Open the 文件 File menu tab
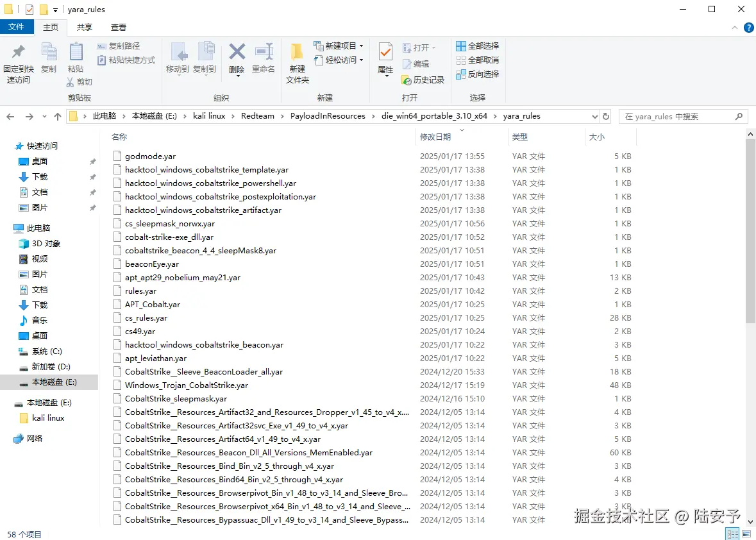The image size is (756, 540). [x=17, y=27]
